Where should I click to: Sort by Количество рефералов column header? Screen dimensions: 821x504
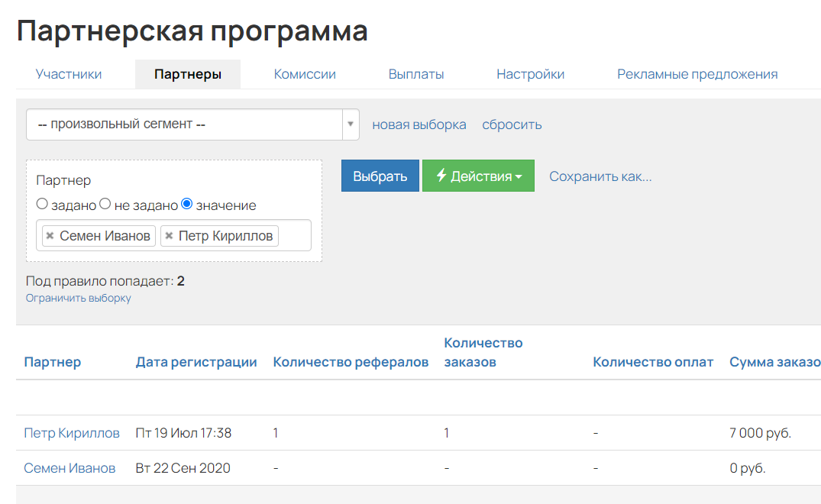pyautogui.click(x=351, y=362)
